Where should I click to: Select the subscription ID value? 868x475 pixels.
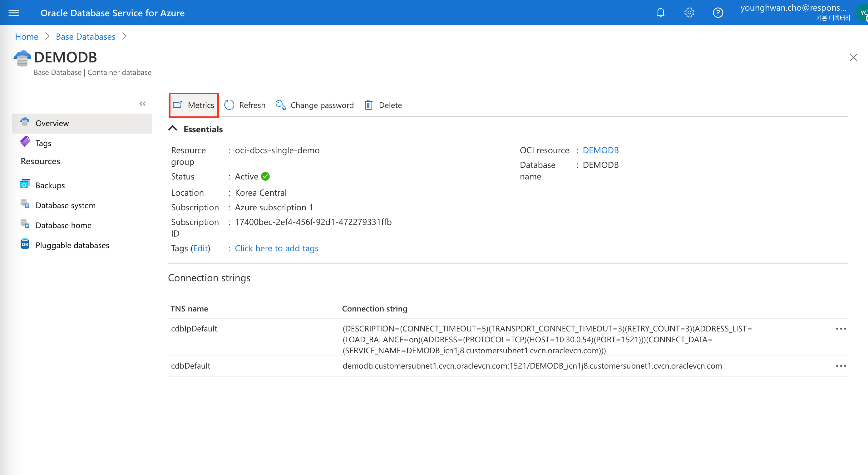(313, 222)
